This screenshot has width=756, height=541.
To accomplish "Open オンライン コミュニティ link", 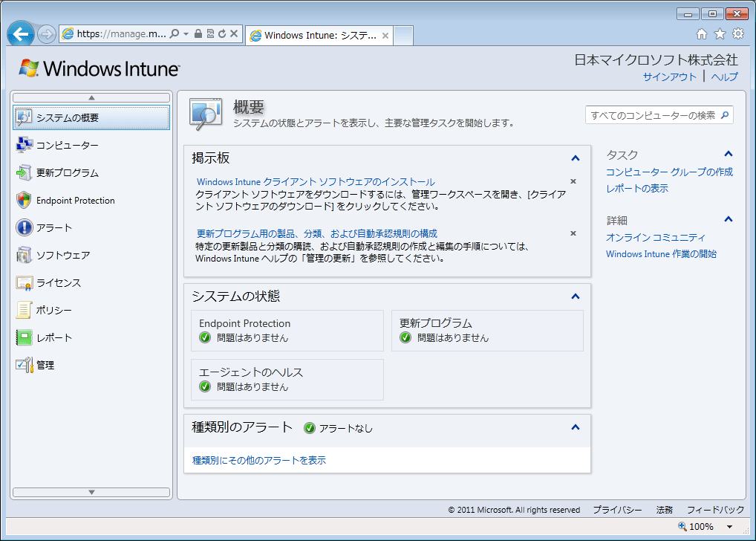I will (x=655, y=238).
